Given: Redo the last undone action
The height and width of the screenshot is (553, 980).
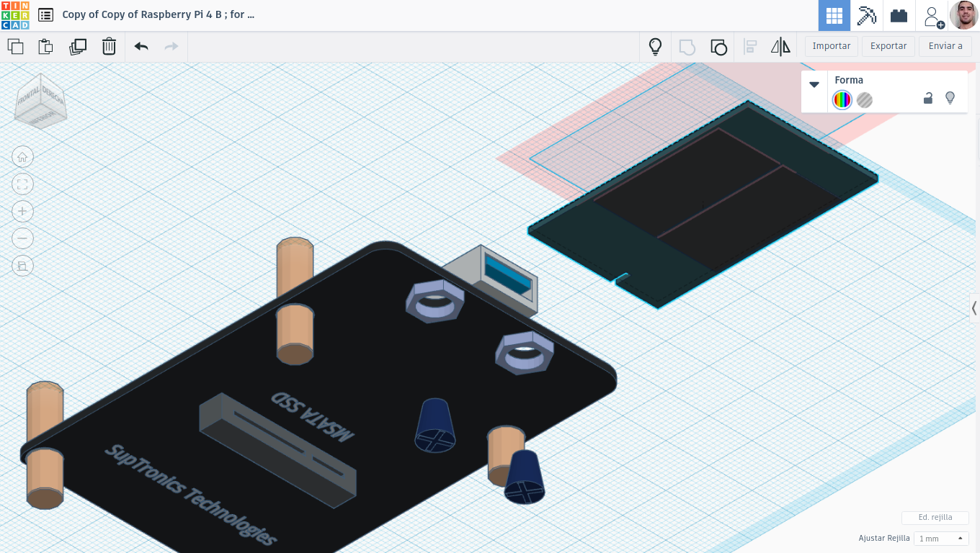Looking at the screenshot, I should coord(171,47).
